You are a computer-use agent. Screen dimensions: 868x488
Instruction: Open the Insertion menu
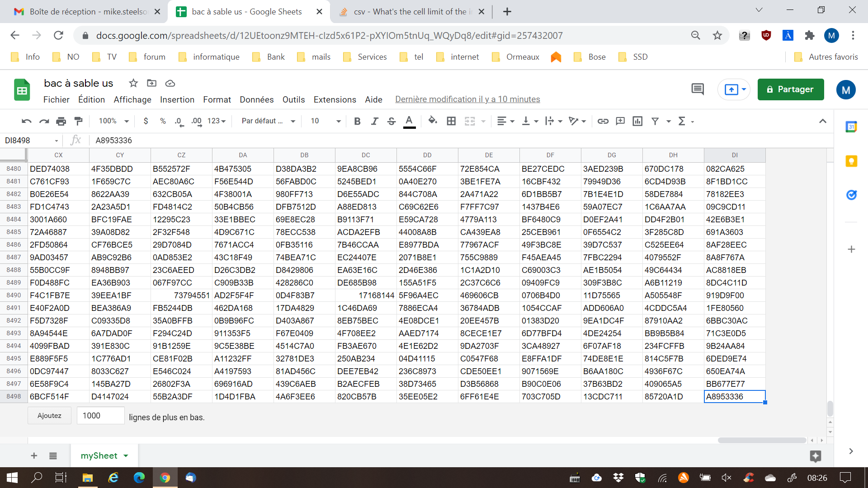(x=177, y=99)
